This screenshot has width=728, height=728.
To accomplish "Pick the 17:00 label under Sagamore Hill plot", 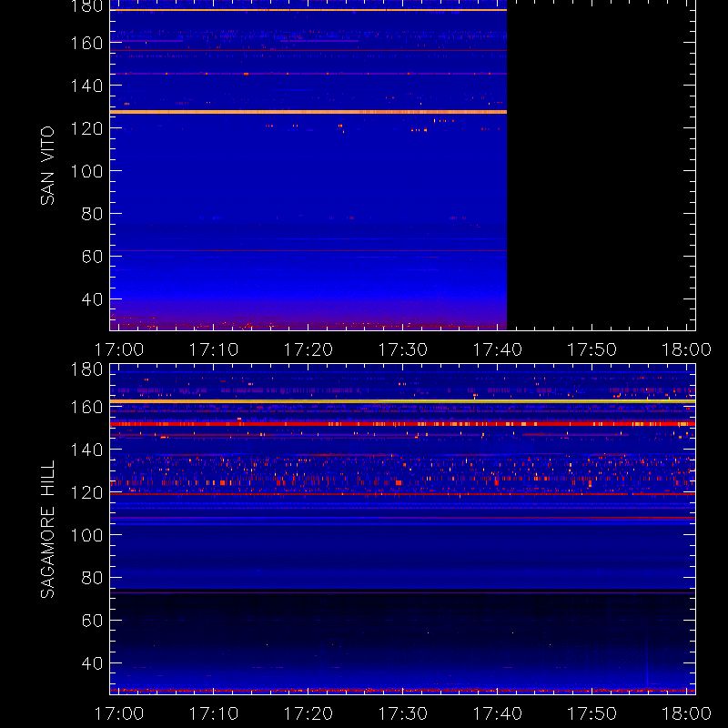I will pyautogui.click(x=119, y=713).
